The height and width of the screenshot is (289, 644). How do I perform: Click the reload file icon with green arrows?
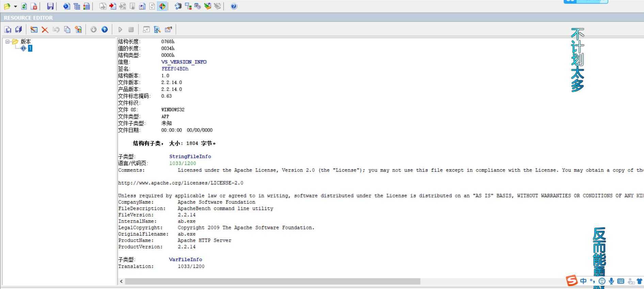pyautogui.click(x=24, y=6)
